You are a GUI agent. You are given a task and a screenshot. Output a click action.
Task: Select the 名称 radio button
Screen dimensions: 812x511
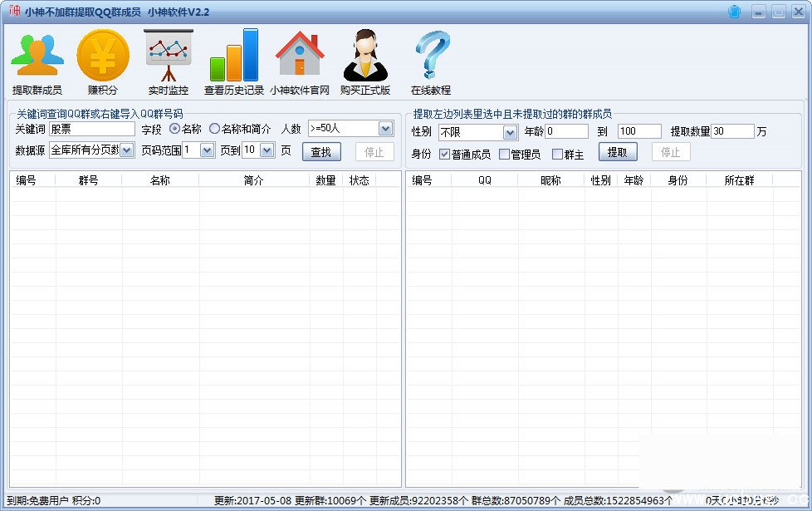click(x=175, y=129)
